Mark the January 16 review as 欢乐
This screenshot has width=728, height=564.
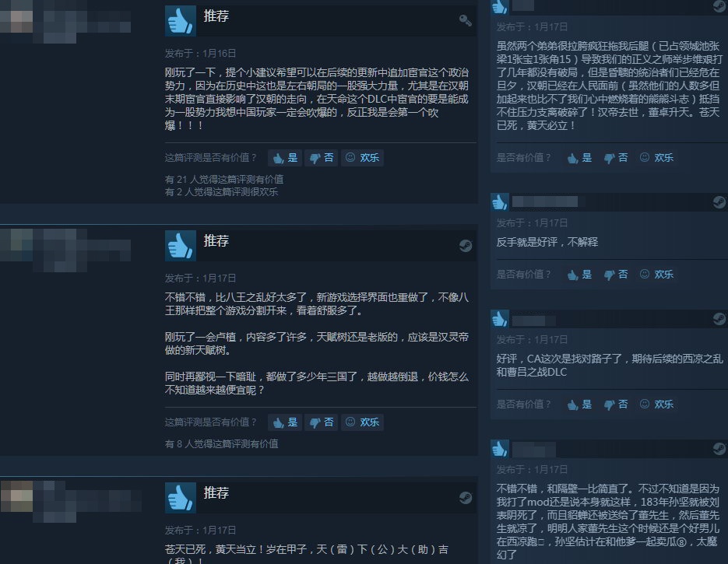point(362,158)
